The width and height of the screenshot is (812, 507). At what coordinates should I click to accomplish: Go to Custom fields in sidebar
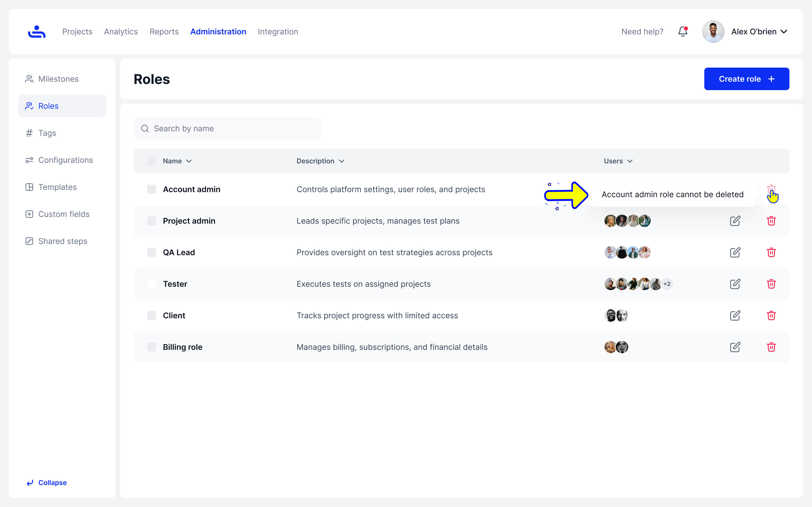coord(64,214)
